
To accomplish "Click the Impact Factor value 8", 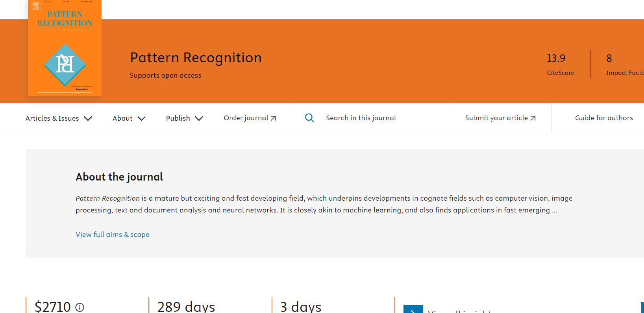I will [x=609, y=58].
